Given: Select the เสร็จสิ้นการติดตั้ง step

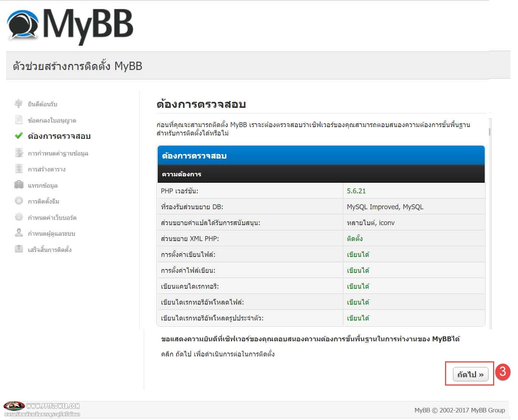Looking at the screenshot, I should [x=50, y=250].
